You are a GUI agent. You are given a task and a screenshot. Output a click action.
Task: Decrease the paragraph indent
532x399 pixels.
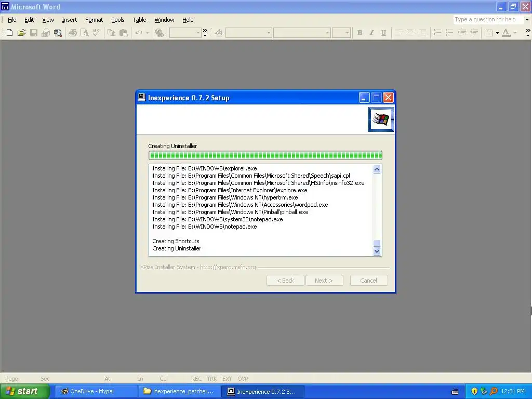(x=462, y=33)
